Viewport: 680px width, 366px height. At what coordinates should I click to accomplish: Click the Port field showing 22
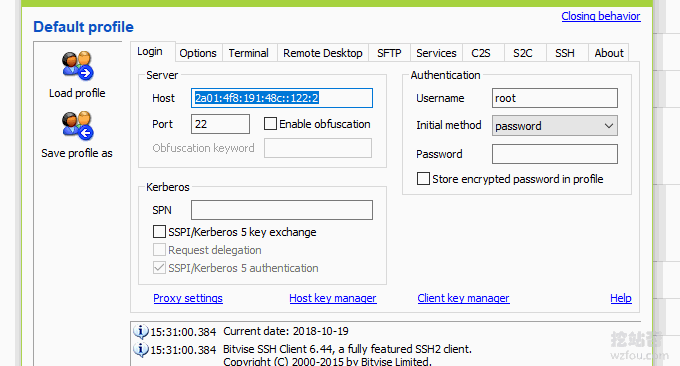coord(220,124)
